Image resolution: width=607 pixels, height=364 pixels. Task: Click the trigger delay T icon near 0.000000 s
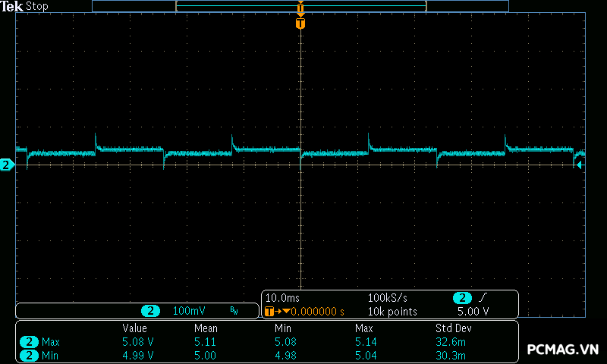269,311
